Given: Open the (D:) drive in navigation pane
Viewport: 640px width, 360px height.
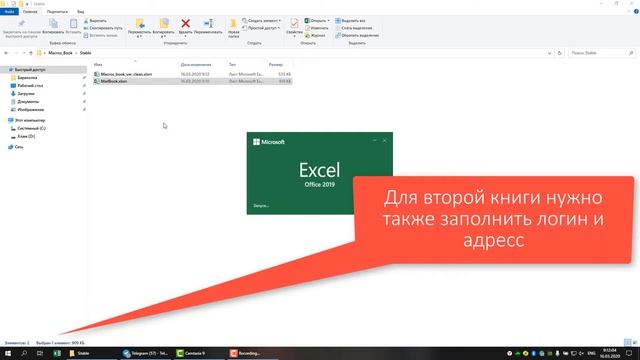Looking at the screenshot, I should 23,136.
